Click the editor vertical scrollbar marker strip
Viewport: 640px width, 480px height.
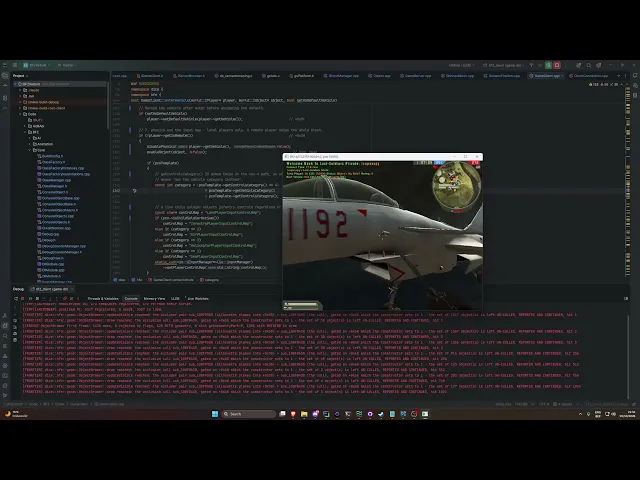point(628,180)
